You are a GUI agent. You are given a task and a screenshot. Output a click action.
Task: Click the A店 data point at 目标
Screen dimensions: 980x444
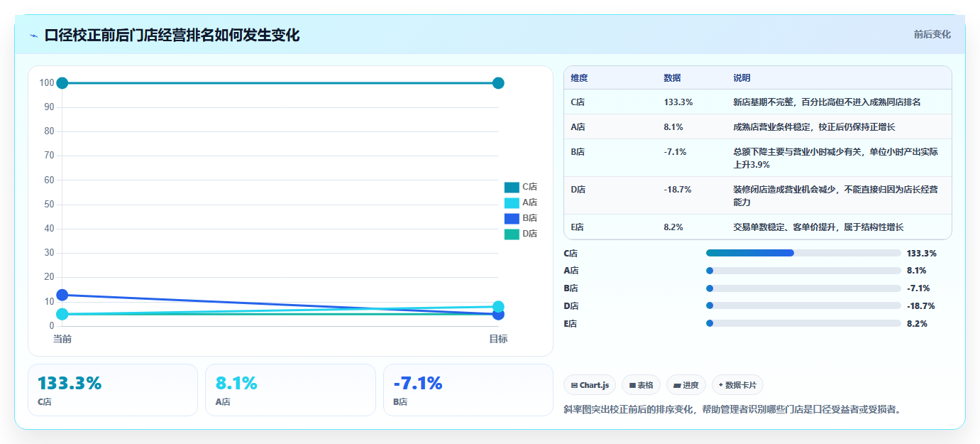click(498, 307)
